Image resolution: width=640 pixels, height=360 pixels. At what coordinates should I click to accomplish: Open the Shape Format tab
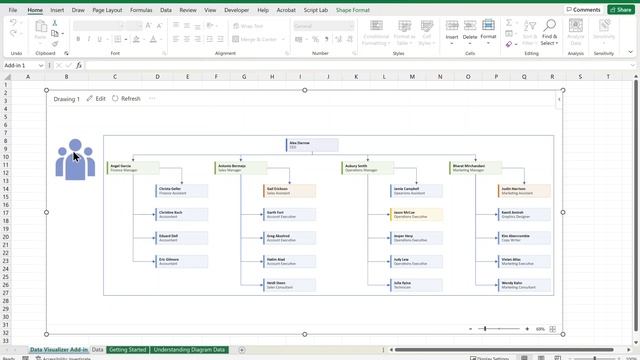click(353, 10)
